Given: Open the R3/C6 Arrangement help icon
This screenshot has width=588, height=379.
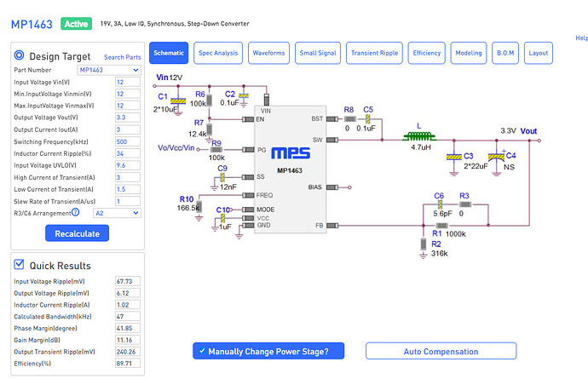Looking at the screenshot, I should tap(75, 212).
